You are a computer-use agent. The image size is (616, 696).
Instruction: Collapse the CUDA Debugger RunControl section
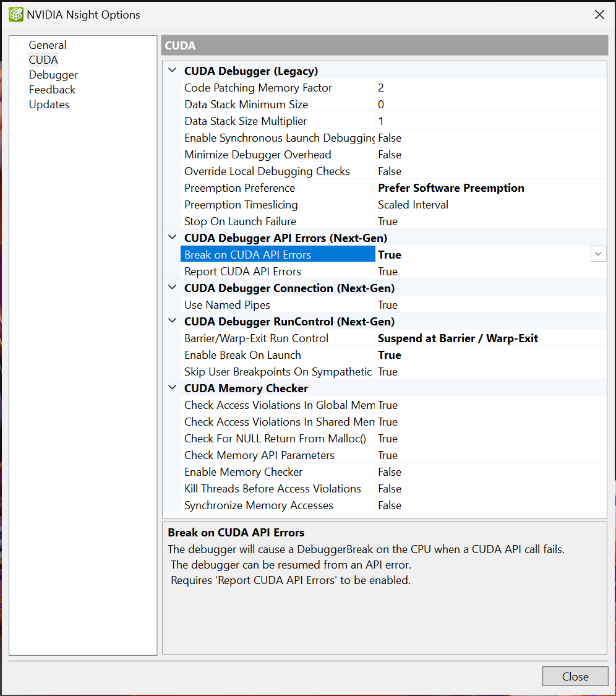172,322
